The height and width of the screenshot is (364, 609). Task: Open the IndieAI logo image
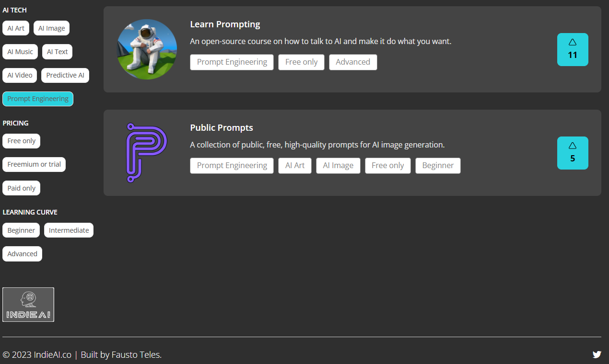(28, 305)
